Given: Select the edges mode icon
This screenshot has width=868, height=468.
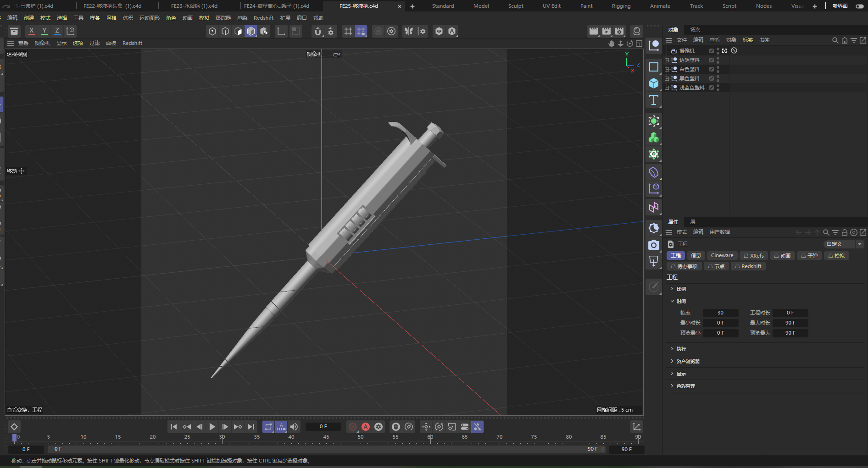Looking at the screenshot, I should (225, 31).
